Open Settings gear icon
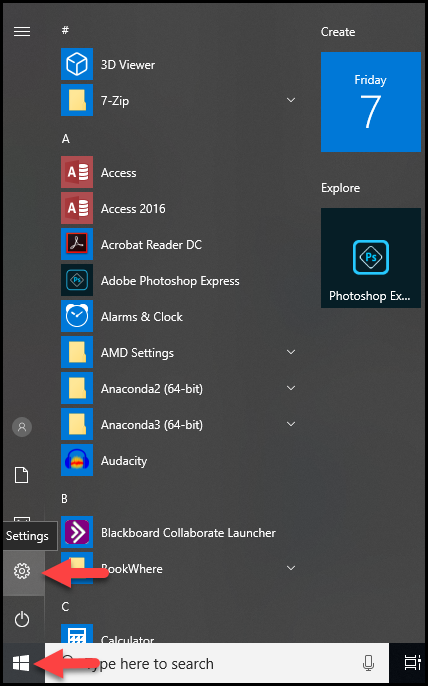This screenshot has height=686, width=428. point(22,570)
